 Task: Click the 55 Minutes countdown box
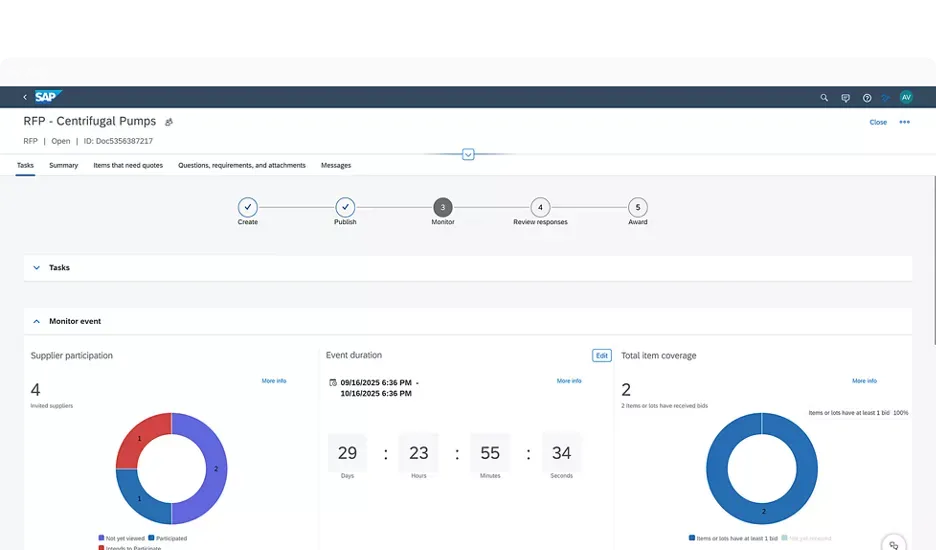[x=490, y=453]
